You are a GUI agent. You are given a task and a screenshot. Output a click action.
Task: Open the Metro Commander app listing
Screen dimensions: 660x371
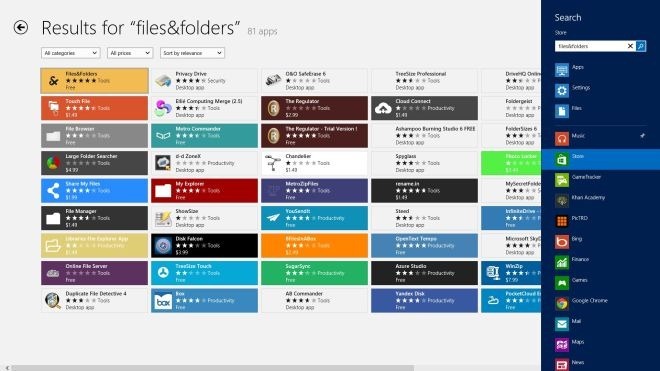tap(205, 136)
